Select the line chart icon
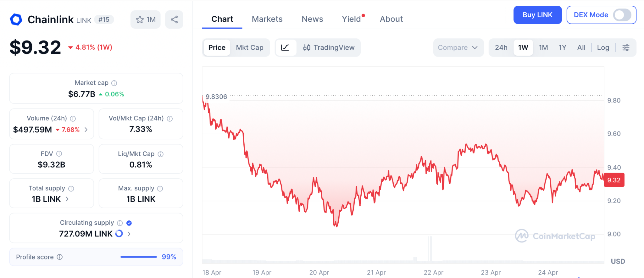 (285, 47)
